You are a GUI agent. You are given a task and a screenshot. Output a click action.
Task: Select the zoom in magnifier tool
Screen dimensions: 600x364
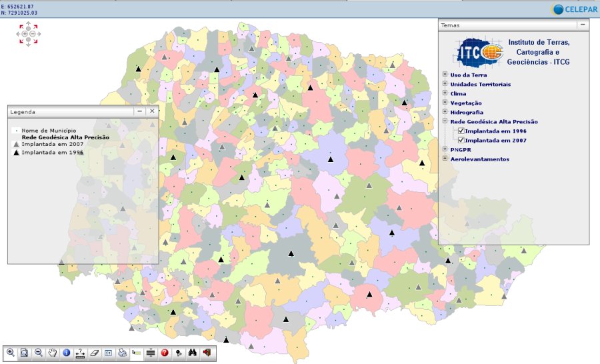point(11,353)
